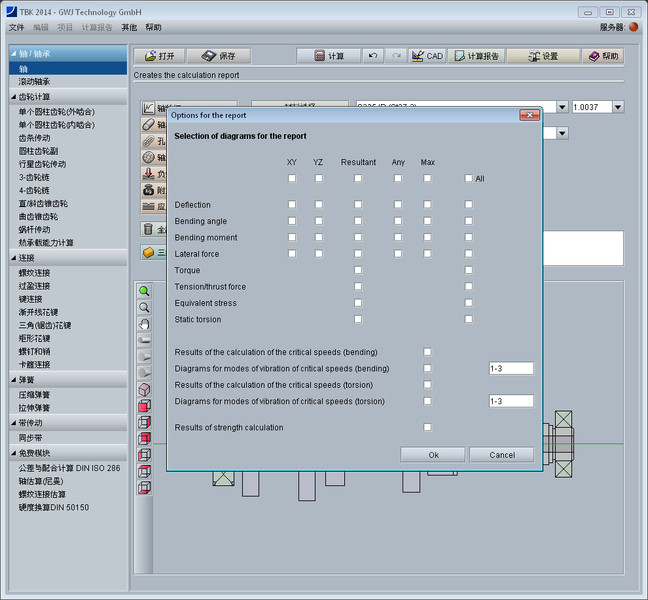Enable the All diagrams checkbox
Viewport: 648px width, 600px height.
pos(468,179)
